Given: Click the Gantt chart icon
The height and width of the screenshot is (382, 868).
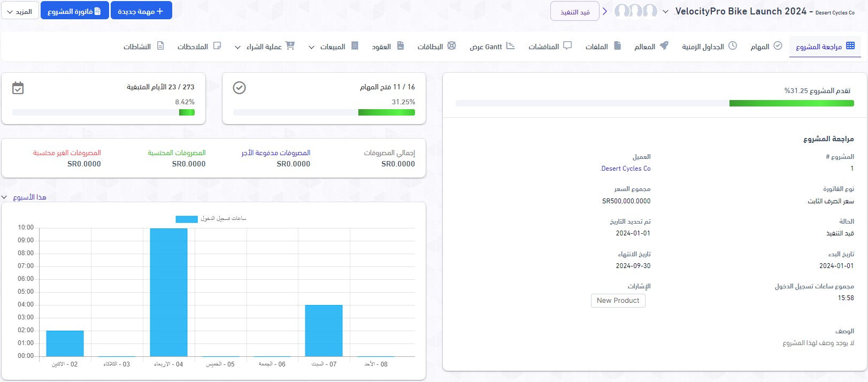Looking at the screenshot, I should [510, 46].
